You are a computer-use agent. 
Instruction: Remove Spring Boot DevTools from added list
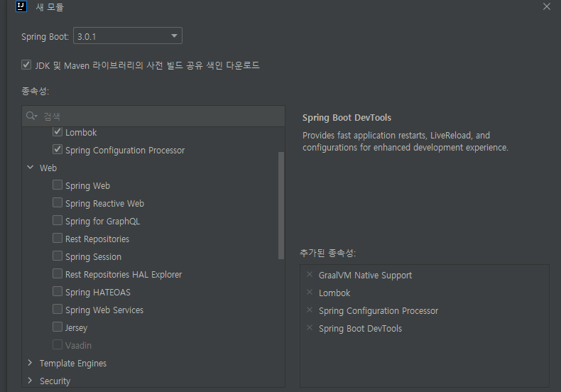click(x=310, y=328)
